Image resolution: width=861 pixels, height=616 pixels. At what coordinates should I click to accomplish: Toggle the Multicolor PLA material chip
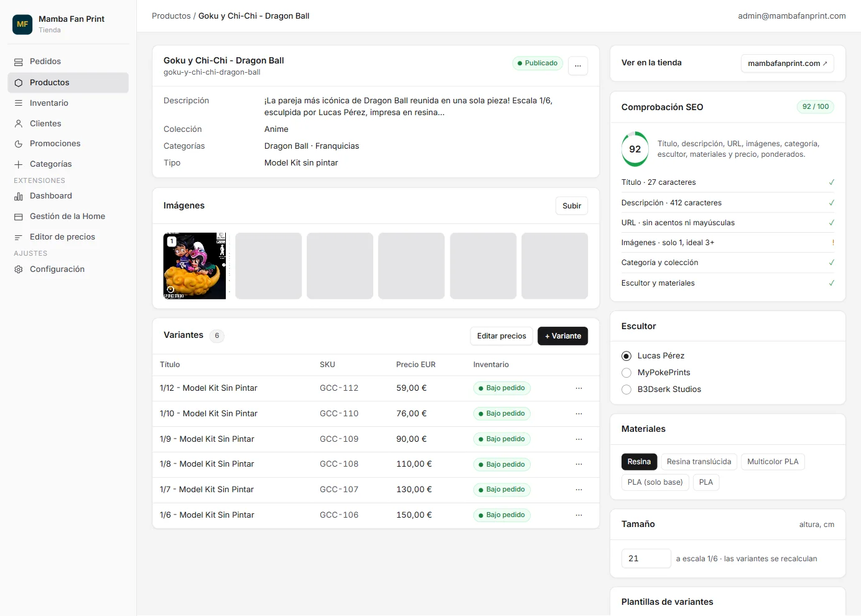point(773,462)
